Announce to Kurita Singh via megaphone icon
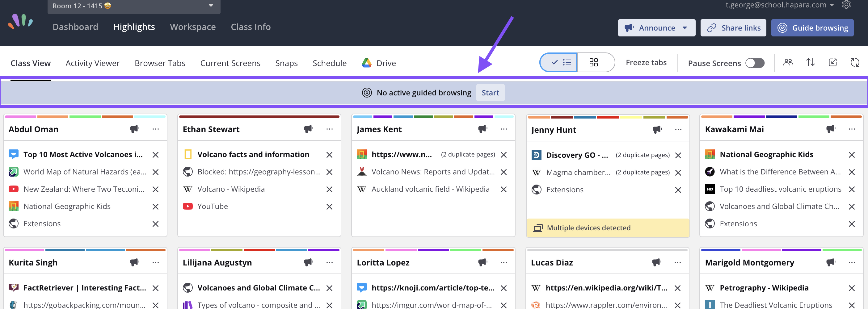This screenshot has height=309, width=868. (x=134, y=262)
